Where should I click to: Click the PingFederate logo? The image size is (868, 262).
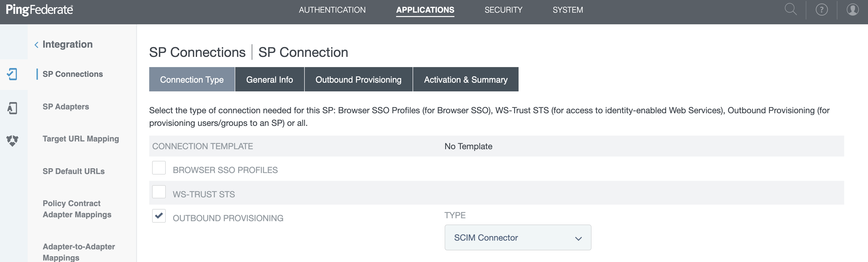[39, 10]
